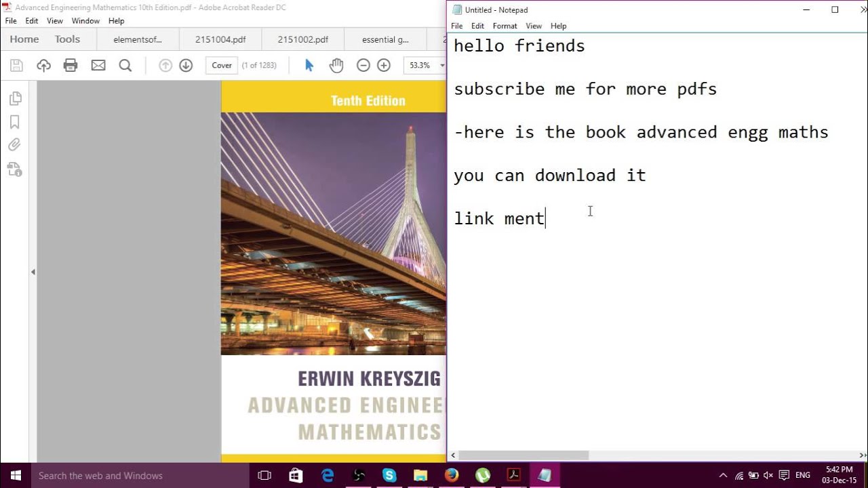Click the book cover page image
This screenshot has height=488, width=868.
tap(334, 271)
